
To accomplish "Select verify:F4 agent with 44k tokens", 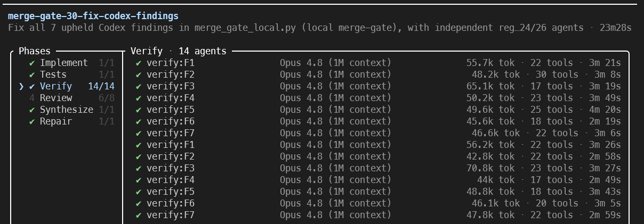I will [x=379, y=180].
